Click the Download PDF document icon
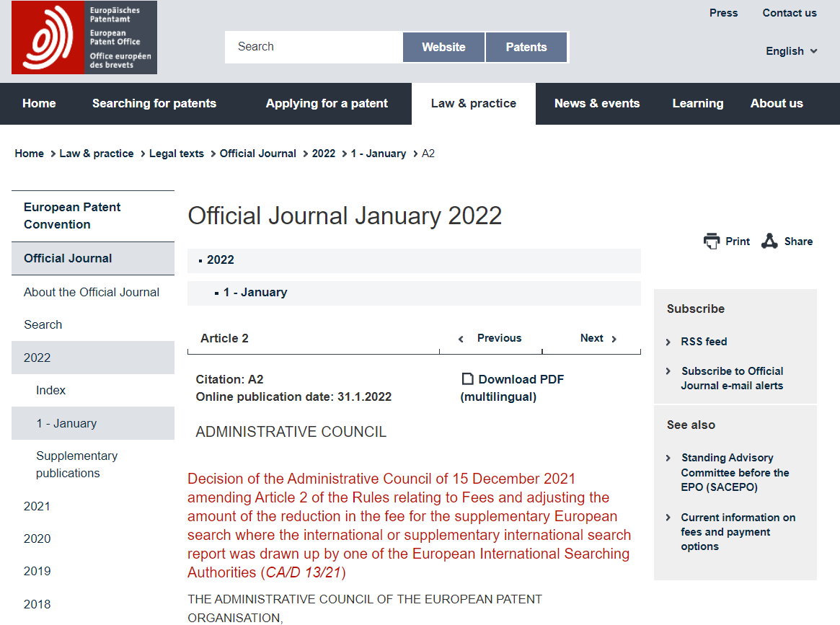The width and height of the screenshot is (840, 625). click(468, 379)
